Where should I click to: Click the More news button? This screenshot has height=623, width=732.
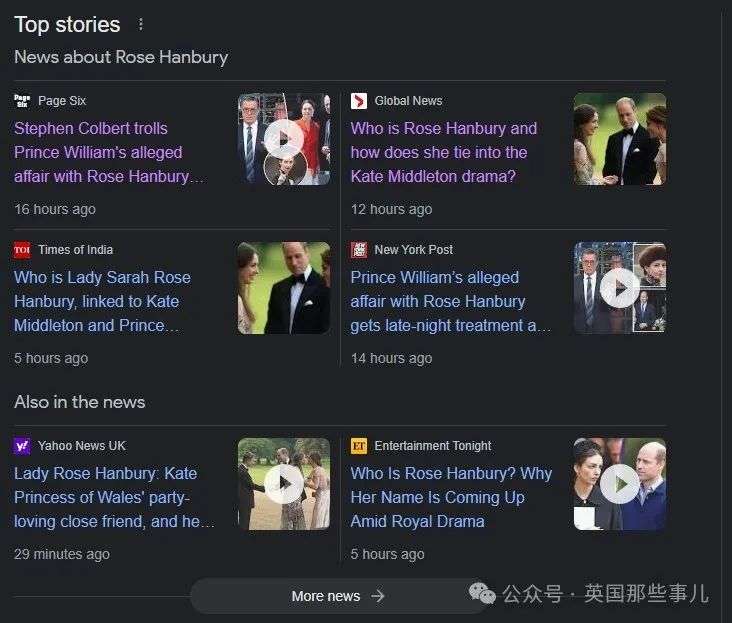[x=337, y=596]
